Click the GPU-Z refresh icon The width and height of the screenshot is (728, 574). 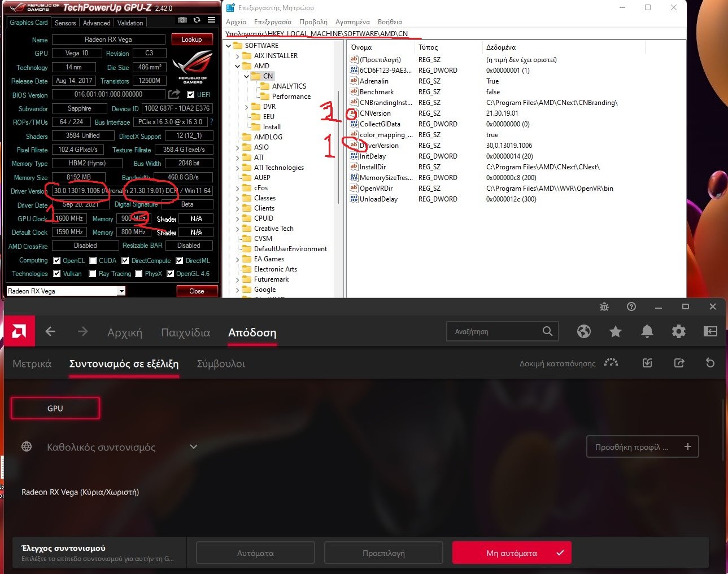click(197, 20)
